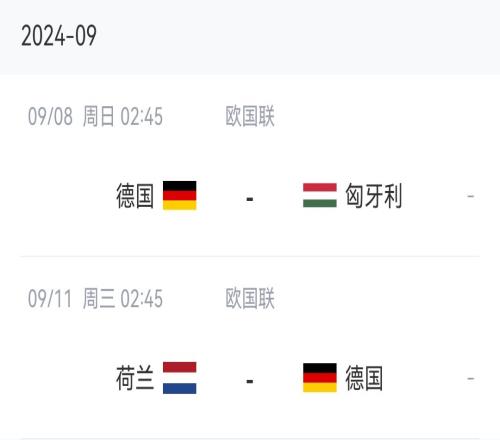Select the 匈牙利 team name
The image size is (500, 440).
pos(373,196)
